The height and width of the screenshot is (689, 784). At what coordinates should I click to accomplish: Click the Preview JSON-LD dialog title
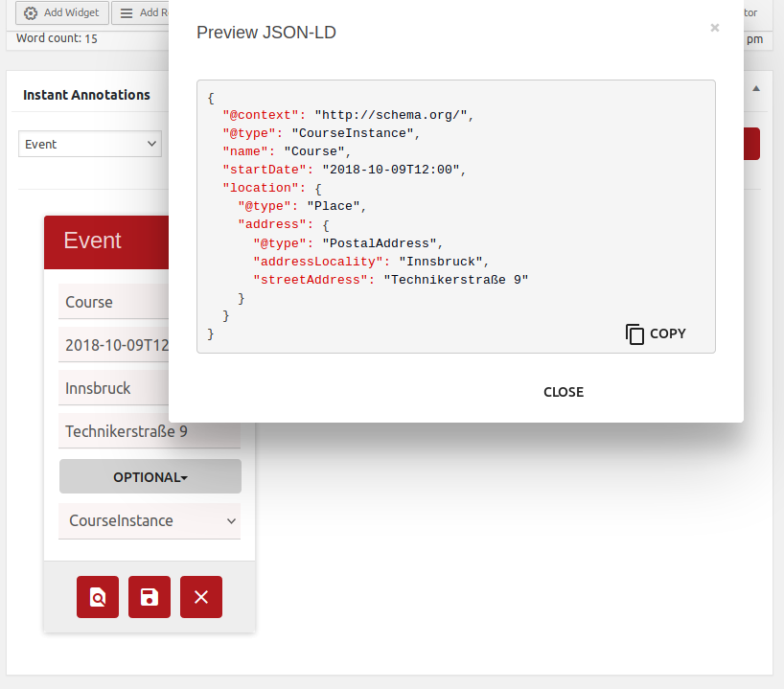(266, 33)
